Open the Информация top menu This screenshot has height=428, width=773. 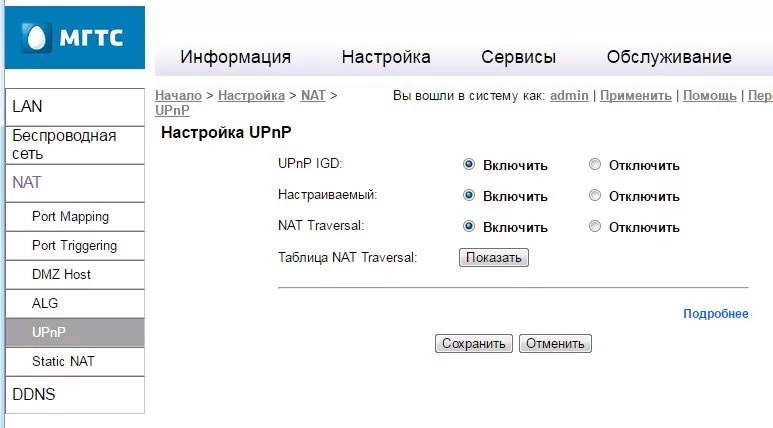click(235, 57)
